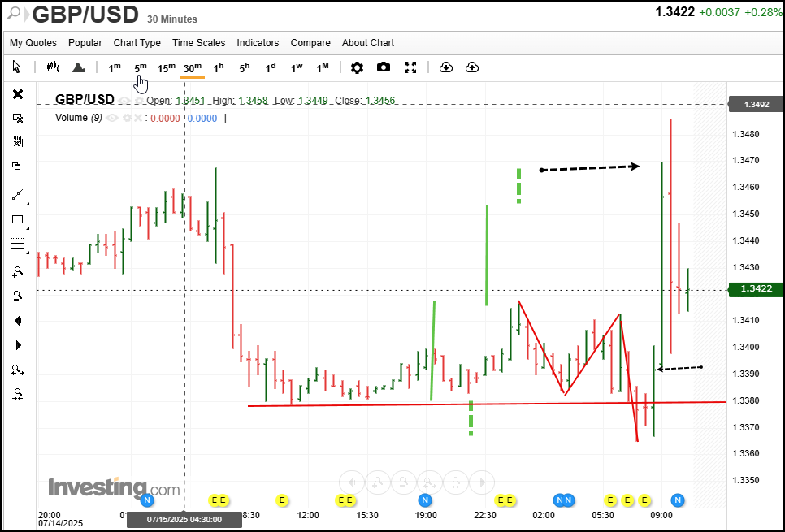Open the N news marker above 09:00
This screenshot has width=785, height=532.
tap(678, 500)
